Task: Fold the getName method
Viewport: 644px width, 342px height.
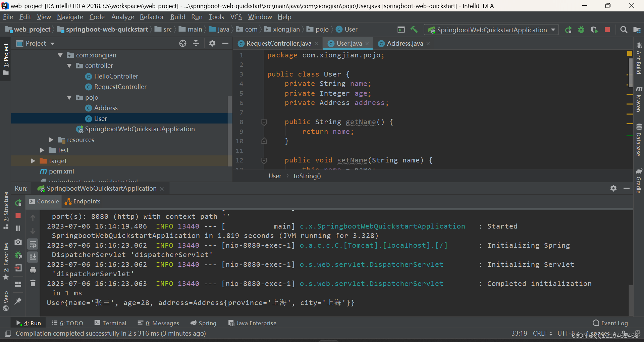Action: point(264,122)
